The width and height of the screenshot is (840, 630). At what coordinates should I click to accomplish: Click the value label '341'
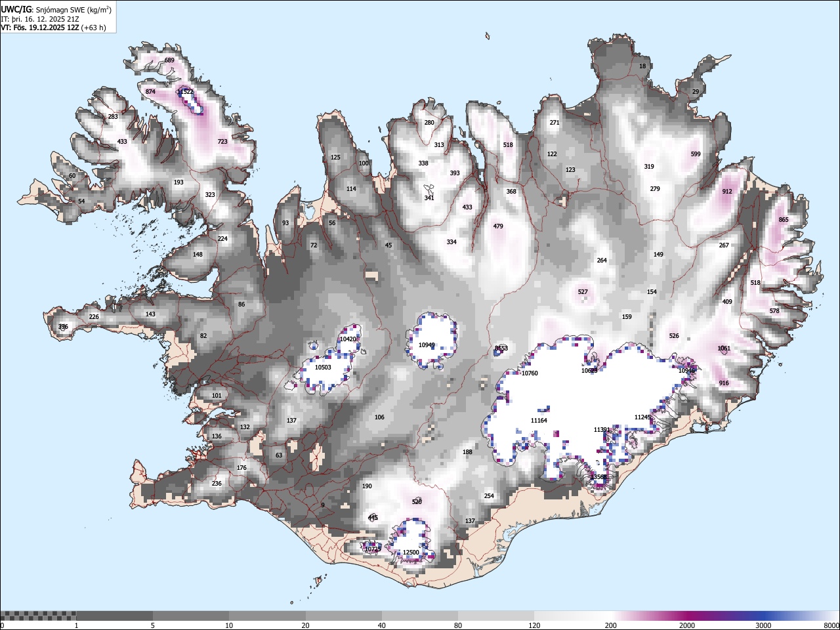point(429,198)
